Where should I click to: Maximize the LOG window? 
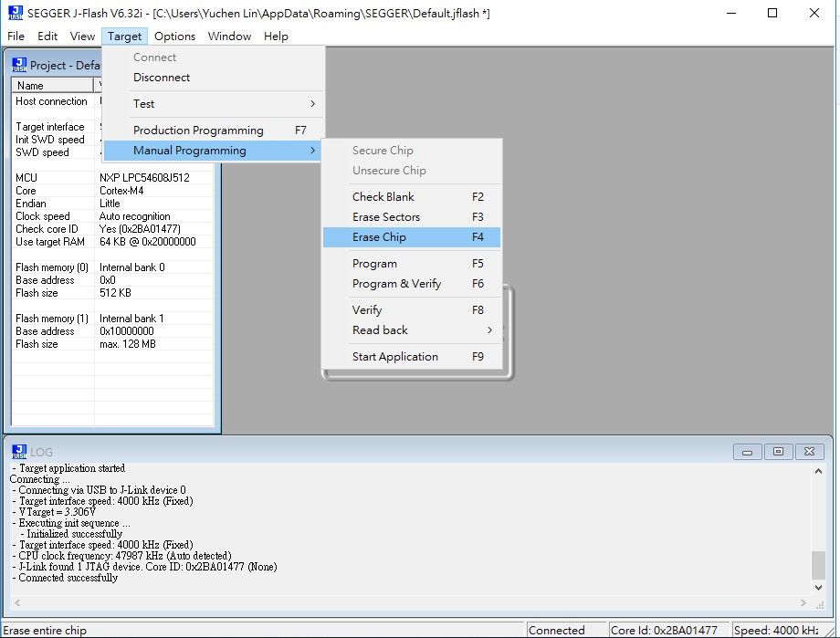click(778, 452)
